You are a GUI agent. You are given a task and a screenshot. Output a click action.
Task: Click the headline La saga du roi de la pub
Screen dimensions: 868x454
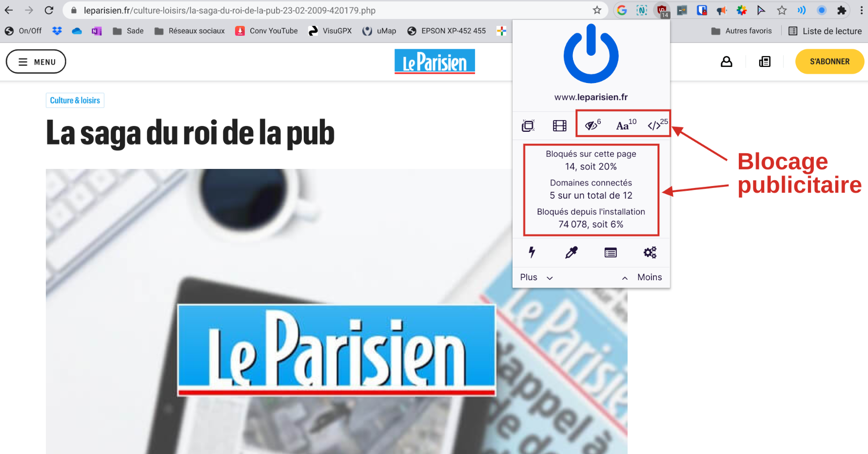pyautogui.click(x=190, y=133)
